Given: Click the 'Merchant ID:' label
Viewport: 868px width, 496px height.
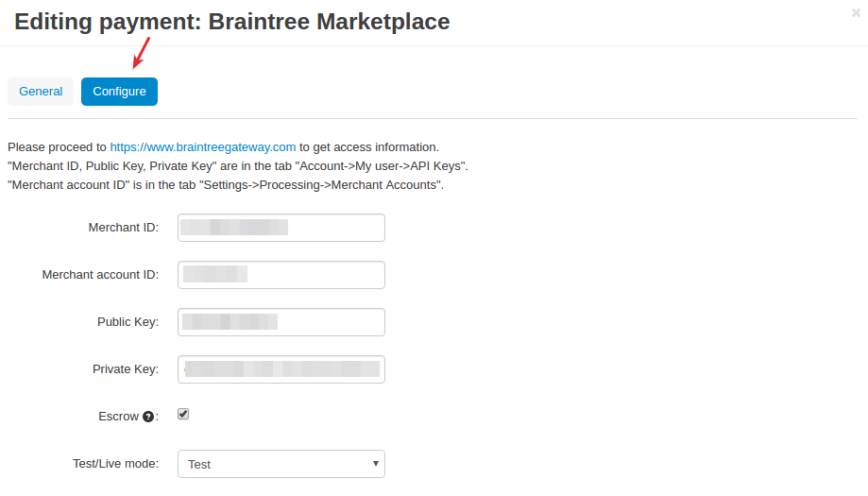Looking at the screenshot, I should 124,228.
